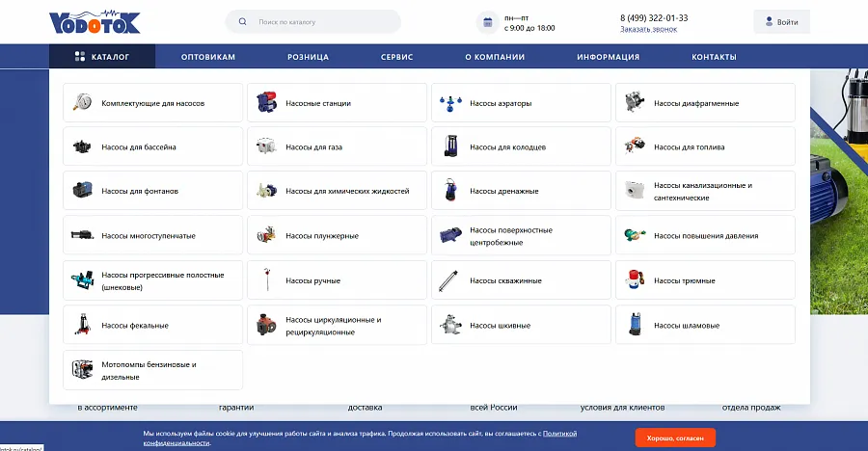Screen dimensions: 868x451
Task: Click the pressure gauge icon for Комплектующие
Action: 83,102
